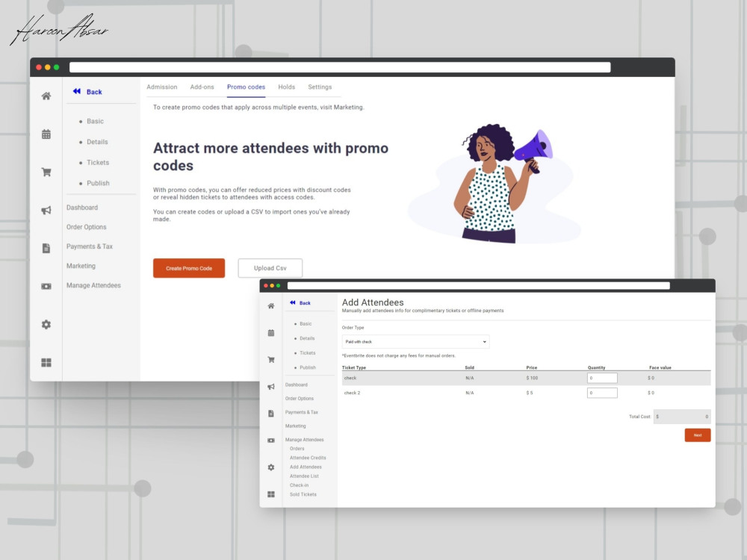
Task: Open the Order Type 'Paid with check' dropdown
Action: (415, 341)
